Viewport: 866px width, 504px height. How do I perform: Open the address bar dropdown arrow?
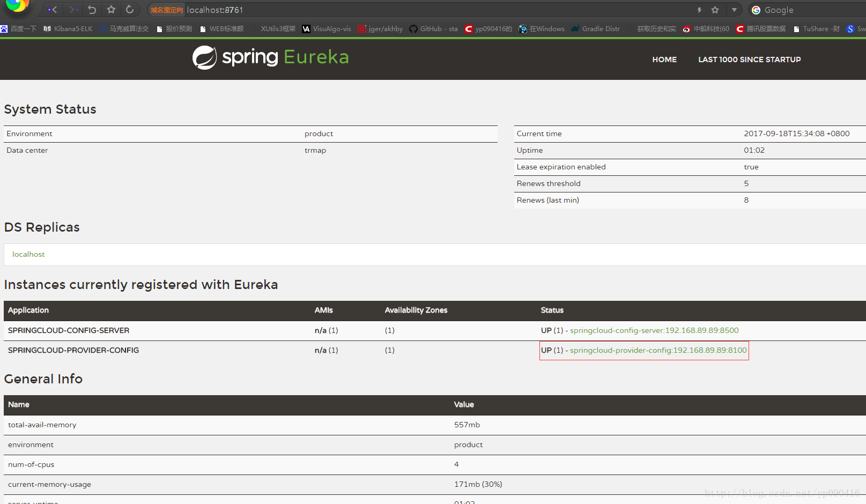(x=734, y=10)
